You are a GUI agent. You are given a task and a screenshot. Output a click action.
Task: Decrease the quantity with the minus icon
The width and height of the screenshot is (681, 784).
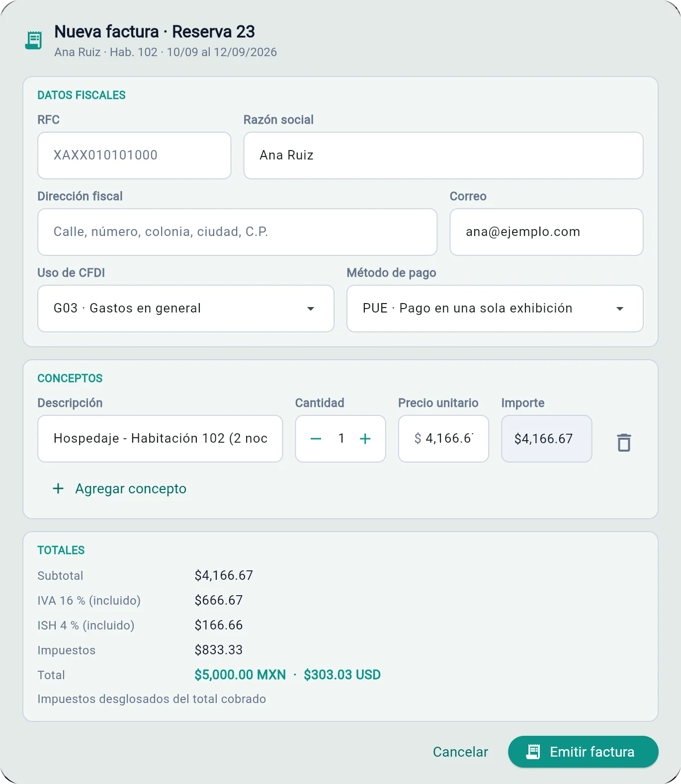(316, 439)
